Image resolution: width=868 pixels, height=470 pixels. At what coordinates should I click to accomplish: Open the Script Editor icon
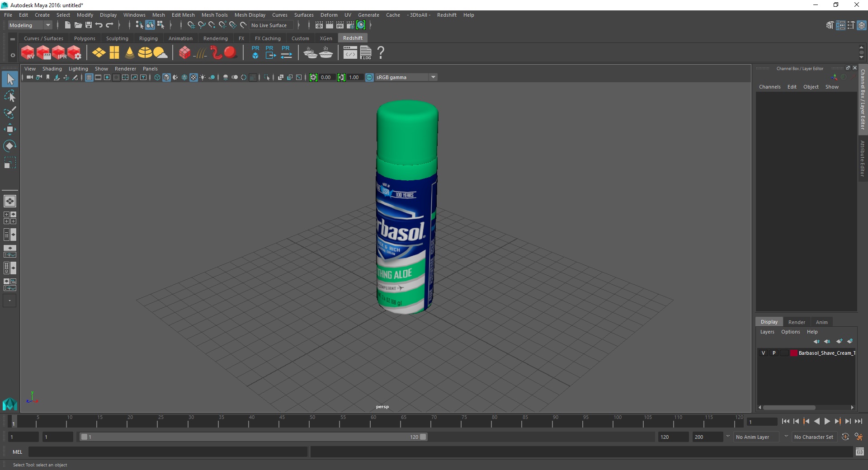860,451
